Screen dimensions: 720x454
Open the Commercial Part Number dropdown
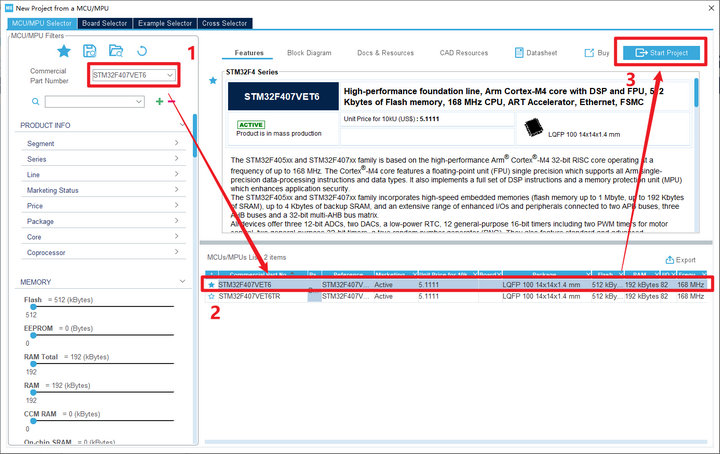pyautogui.click(x=133, y=75)
